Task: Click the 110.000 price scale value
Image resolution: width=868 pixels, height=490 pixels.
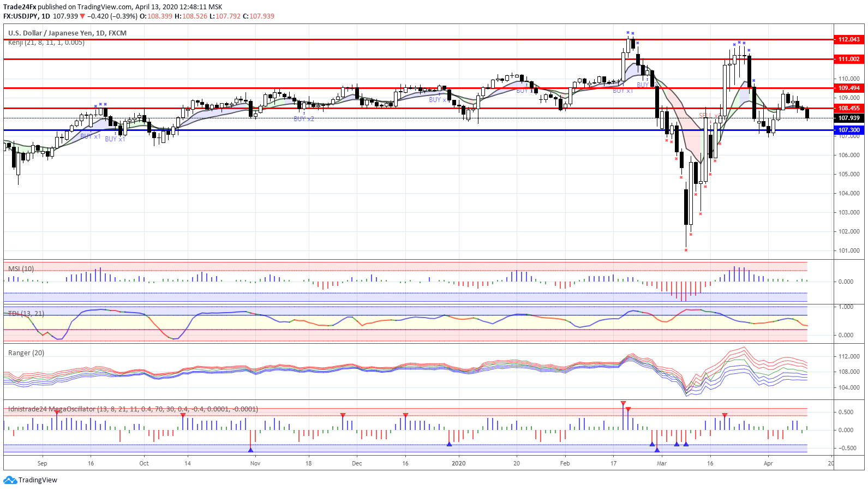Action: point(849,79)
